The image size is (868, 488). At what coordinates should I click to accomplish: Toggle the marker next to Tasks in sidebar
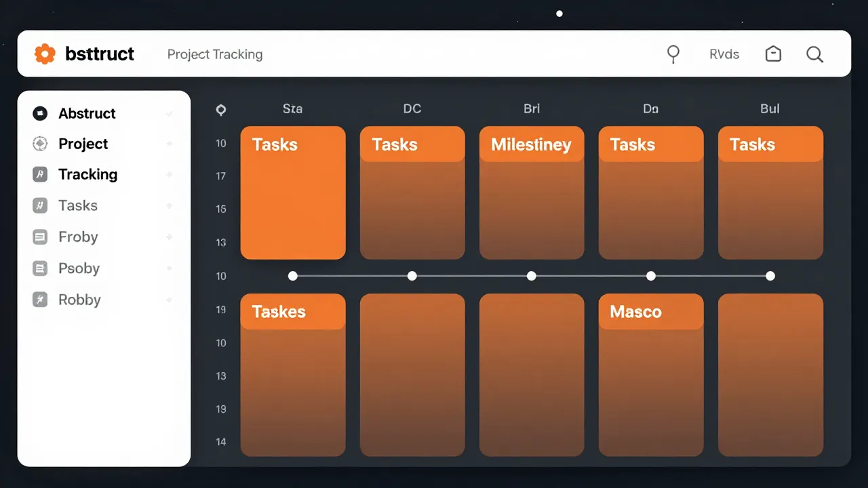(170, 205)
